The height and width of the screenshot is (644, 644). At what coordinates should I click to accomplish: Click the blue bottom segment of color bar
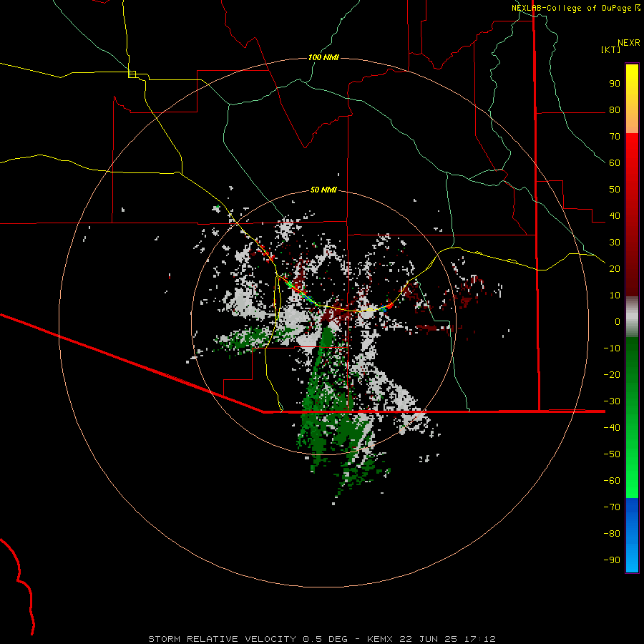tap(632, 535)
